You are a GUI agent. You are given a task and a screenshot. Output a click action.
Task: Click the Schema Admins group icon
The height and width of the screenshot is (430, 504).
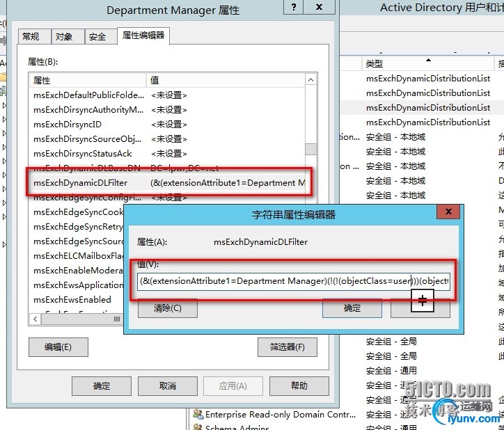pos(198,427)
